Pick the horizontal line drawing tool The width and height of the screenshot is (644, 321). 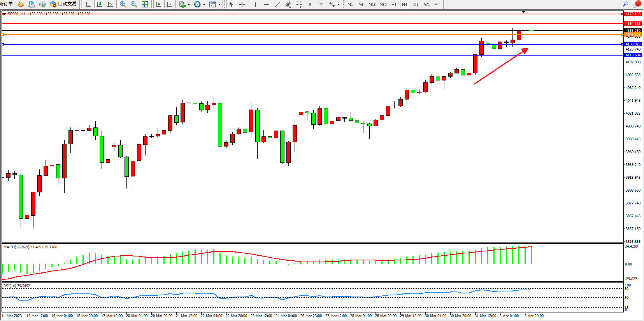click(x=266, y=4)
